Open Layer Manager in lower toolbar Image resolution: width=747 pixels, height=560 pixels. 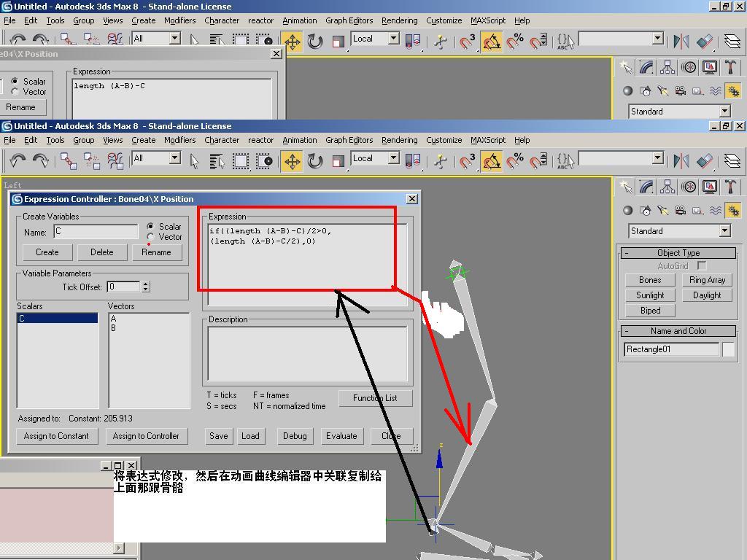[x=732, y=161]
